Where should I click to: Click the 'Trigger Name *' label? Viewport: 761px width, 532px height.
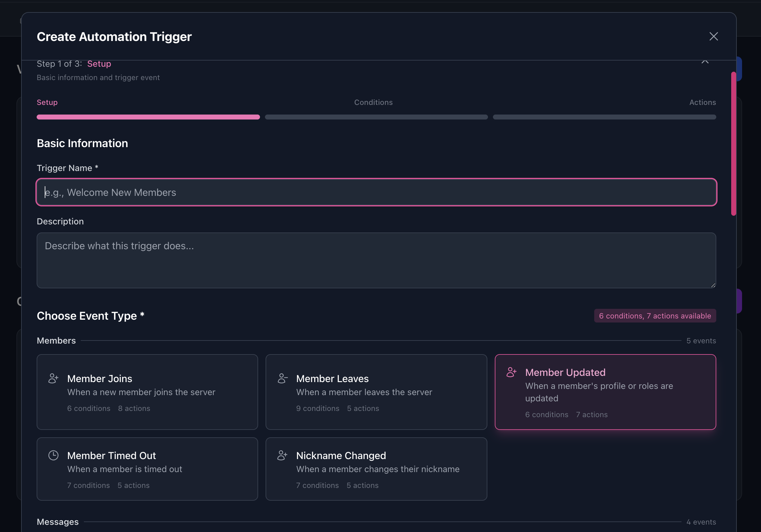[x=67, y=168]
